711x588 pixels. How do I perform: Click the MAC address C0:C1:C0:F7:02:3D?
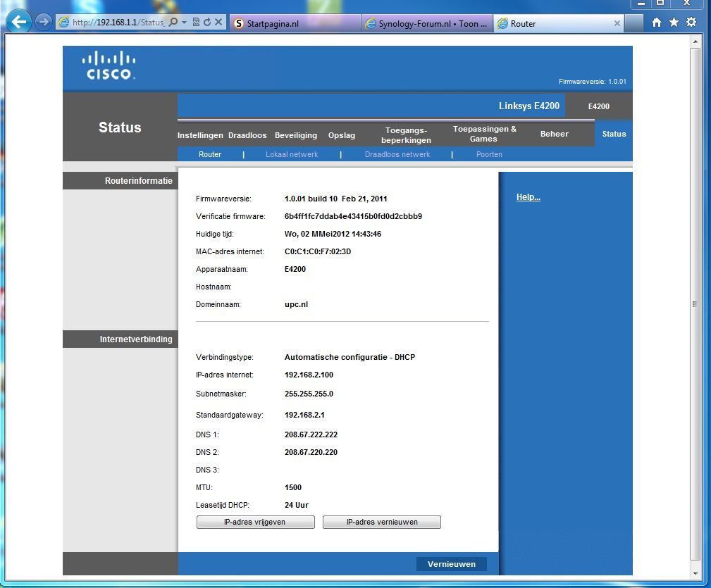[317, 251]
